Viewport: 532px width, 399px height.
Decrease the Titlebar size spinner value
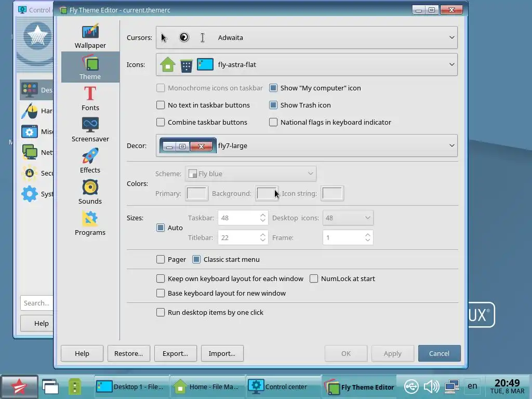pyautogui.click(x=262, y=240)
